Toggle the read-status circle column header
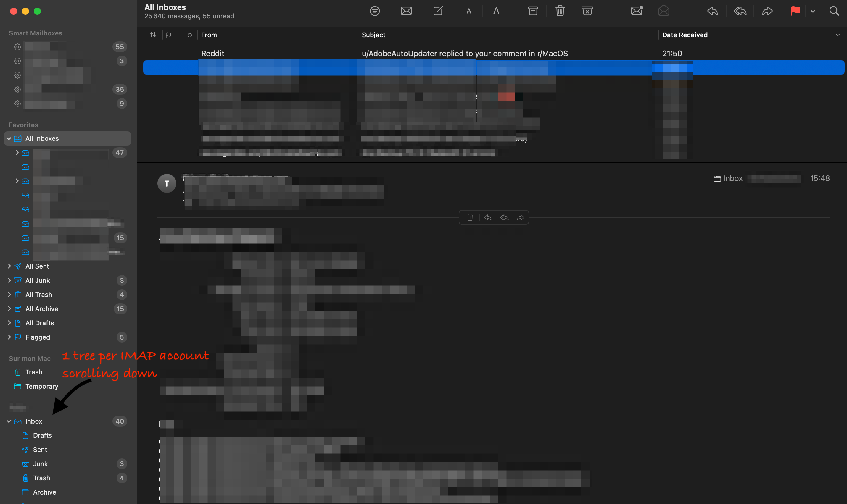Viewport: 847px width, 504px height. pos(189,34)
